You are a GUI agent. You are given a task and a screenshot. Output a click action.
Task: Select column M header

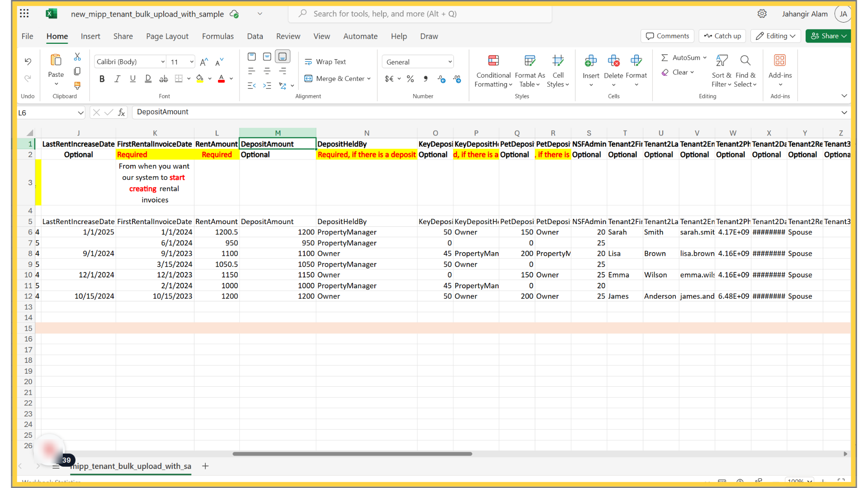coord(278,133)
